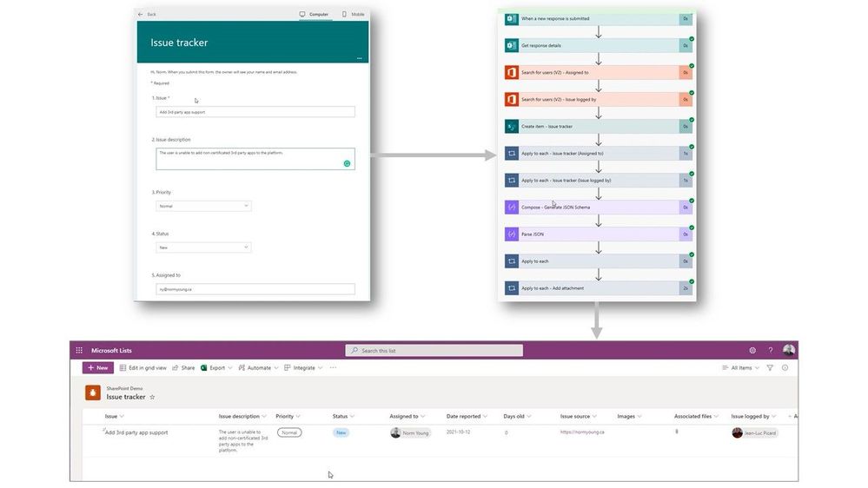Click the blue 'New' status pill in row

pyautogui.click(x=341, y=432)
